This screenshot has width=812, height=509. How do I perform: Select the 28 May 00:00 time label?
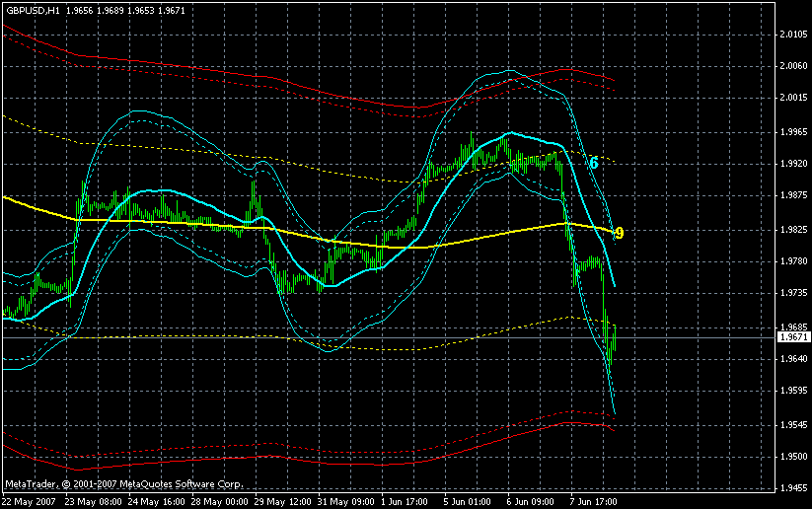click(220, 502)
